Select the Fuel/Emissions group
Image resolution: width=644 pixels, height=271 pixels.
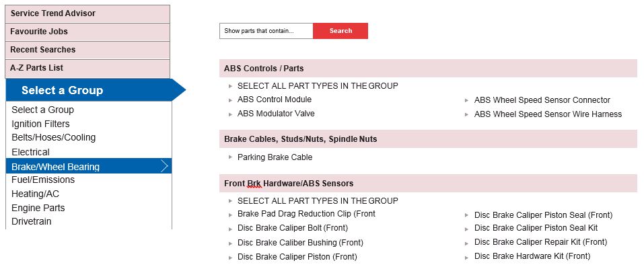click(x=43, y=180)
